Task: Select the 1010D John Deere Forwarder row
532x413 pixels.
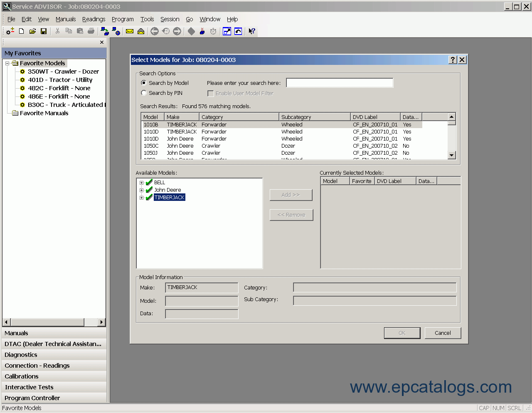Action: [x=283, y=139]
